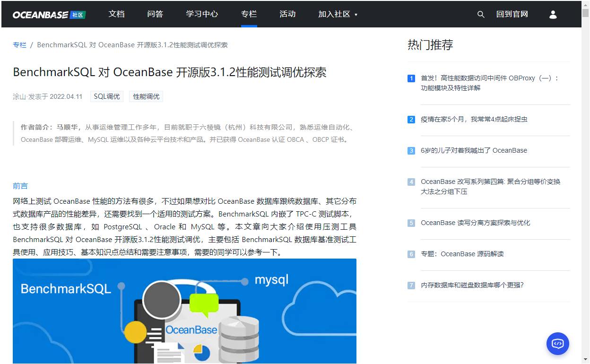Click rank badge 4 in hot recommendations
This screenshot has height=364, width=590.
(x=411, y=182)
